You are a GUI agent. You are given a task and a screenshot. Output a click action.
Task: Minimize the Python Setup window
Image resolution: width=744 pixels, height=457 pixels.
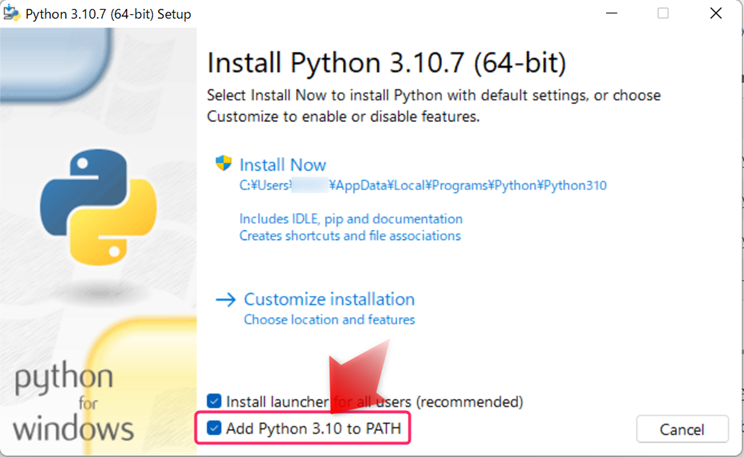click(x=611, y=15)
